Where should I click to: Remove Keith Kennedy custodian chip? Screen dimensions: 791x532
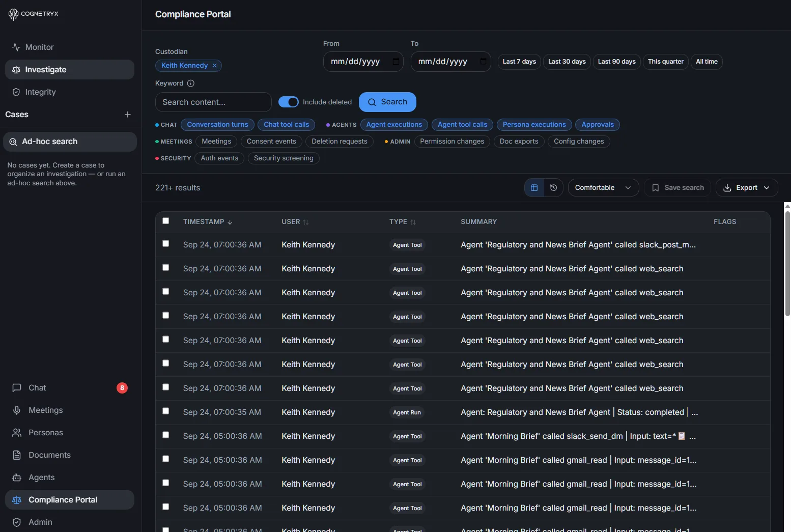pos(215,66)
